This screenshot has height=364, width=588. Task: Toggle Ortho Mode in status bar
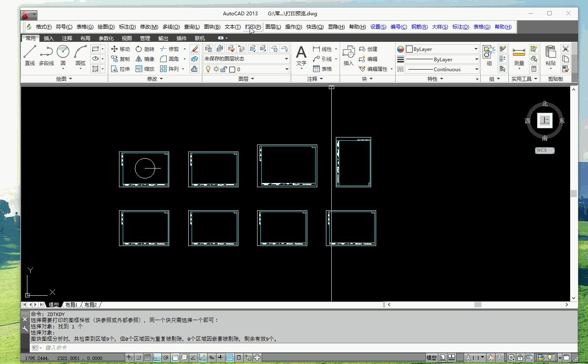(157, 357)
